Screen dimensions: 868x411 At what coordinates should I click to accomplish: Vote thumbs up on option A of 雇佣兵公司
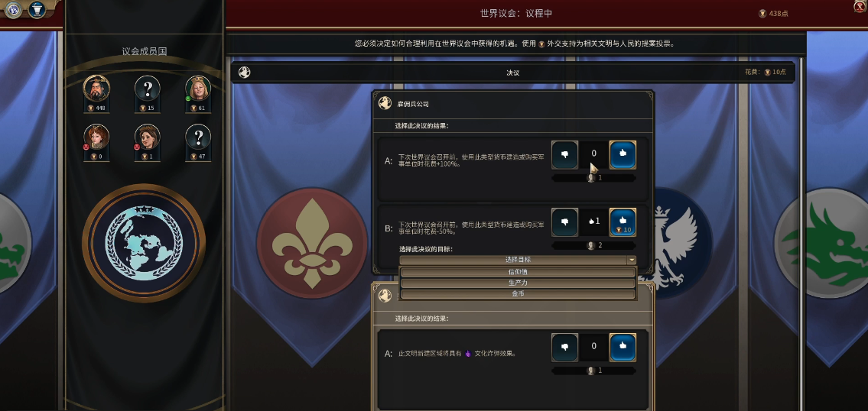623,155
